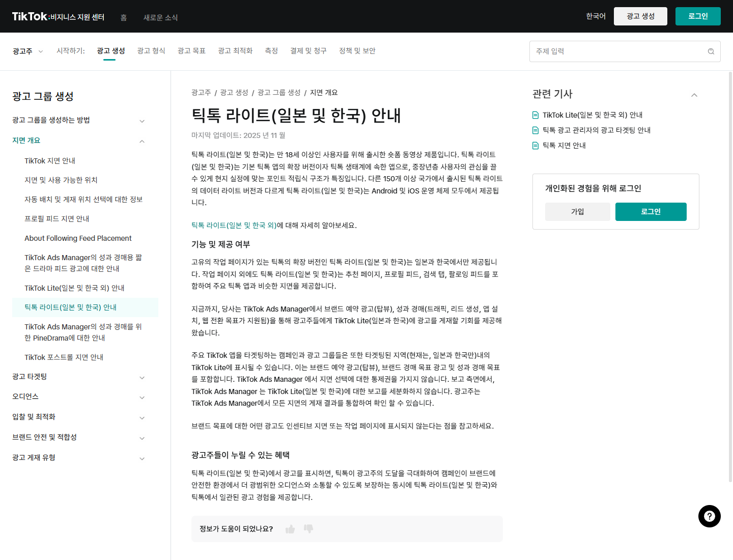The width and height of the screenshot is (733, 560).
Task: Click document icon beside 'TikTok Lite(일본 및 한국 외) 안내' related article
Action: [535, 115]
